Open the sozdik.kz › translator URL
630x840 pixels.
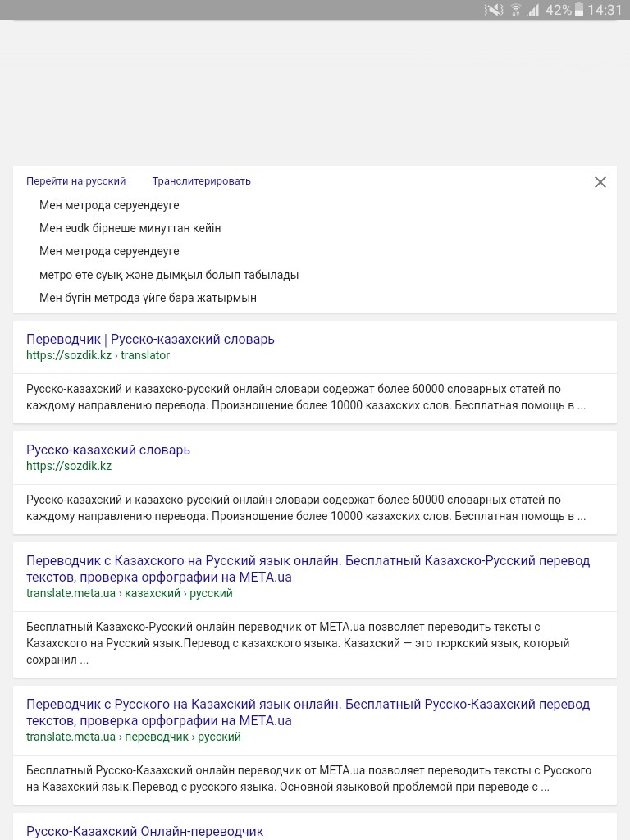(x=98, y=355)
